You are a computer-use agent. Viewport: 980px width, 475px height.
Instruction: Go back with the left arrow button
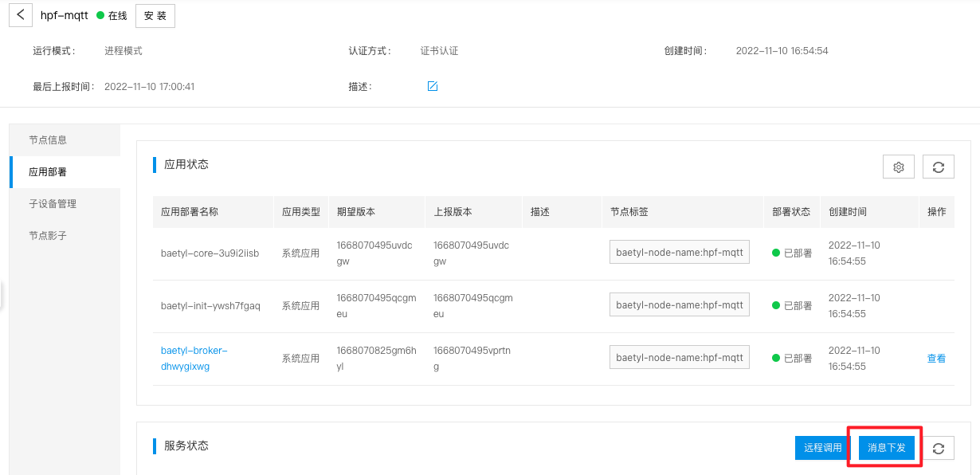[21, 15]
